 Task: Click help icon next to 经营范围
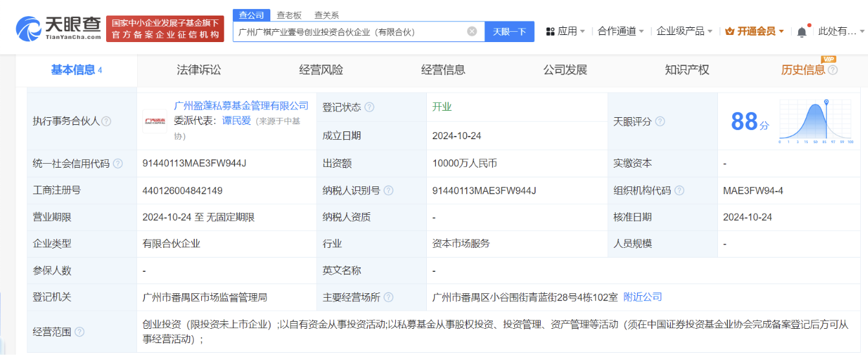click(80, 332)
